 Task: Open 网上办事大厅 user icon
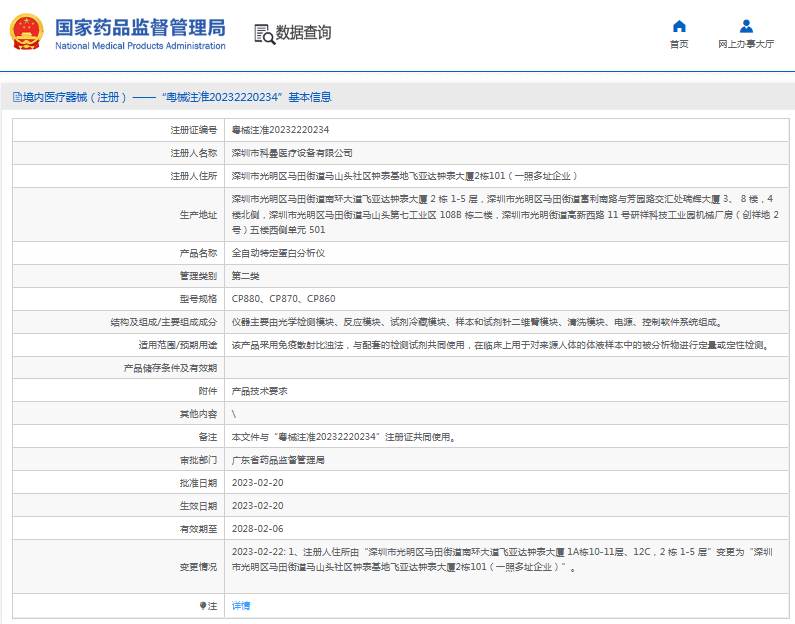(746, 26)
